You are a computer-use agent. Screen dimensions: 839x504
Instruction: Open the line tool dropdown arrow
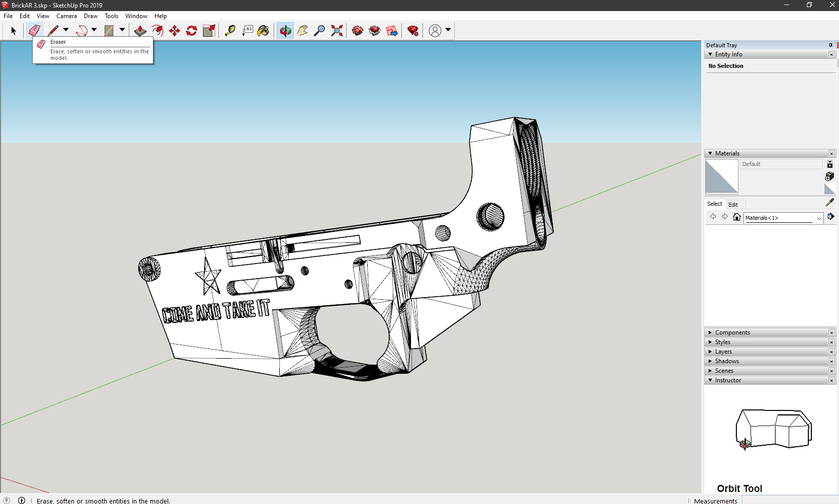[66, 30]
